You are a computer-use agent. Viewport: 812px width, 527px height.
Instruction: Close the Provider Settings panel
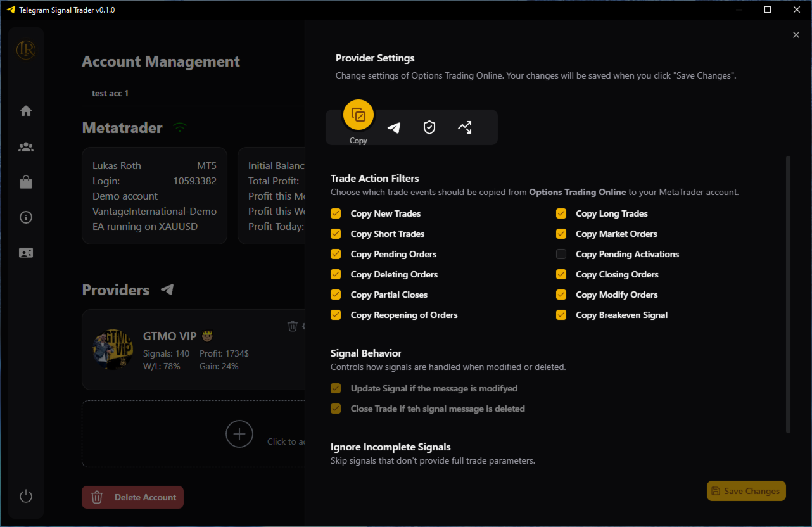pos(796,35)
